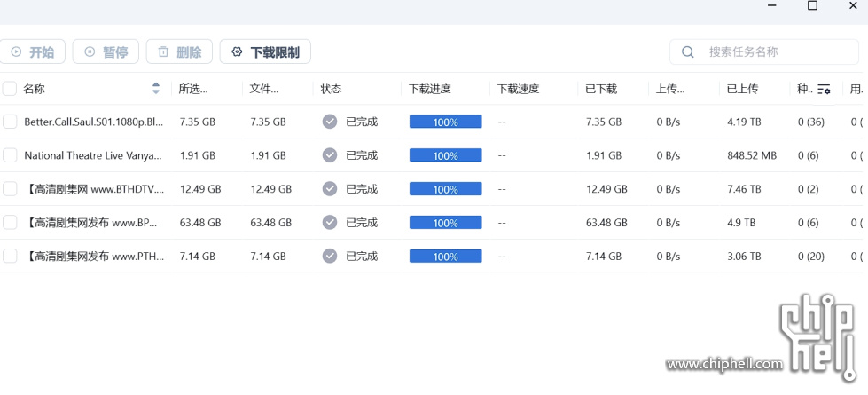This screenshot has height=395, width=868.
Task: Maximize the window
Action: [812, 5]
